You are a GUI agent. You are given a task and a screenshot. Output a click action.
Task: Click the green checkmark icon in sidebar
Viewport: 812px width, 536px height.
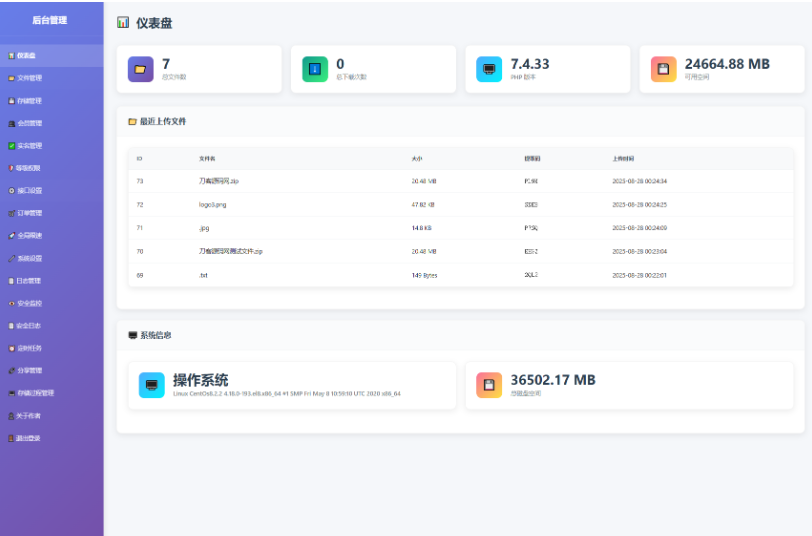click(x=11, y=146)
